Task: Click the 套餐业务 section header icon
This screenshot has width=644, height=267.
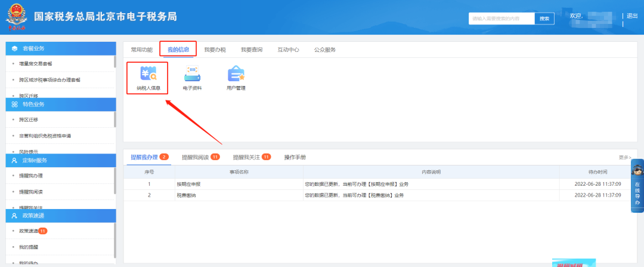Action: point(14,48)
